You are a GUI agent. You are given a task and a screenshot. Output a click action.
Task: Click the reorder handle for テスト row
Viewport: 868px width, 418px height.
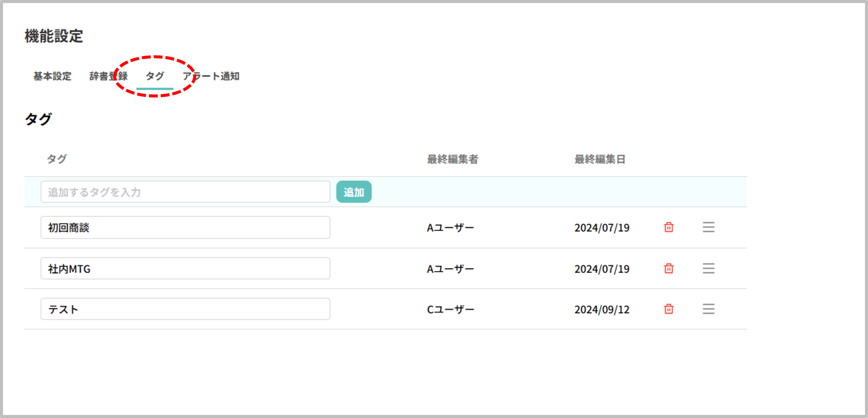coord(708,309)
